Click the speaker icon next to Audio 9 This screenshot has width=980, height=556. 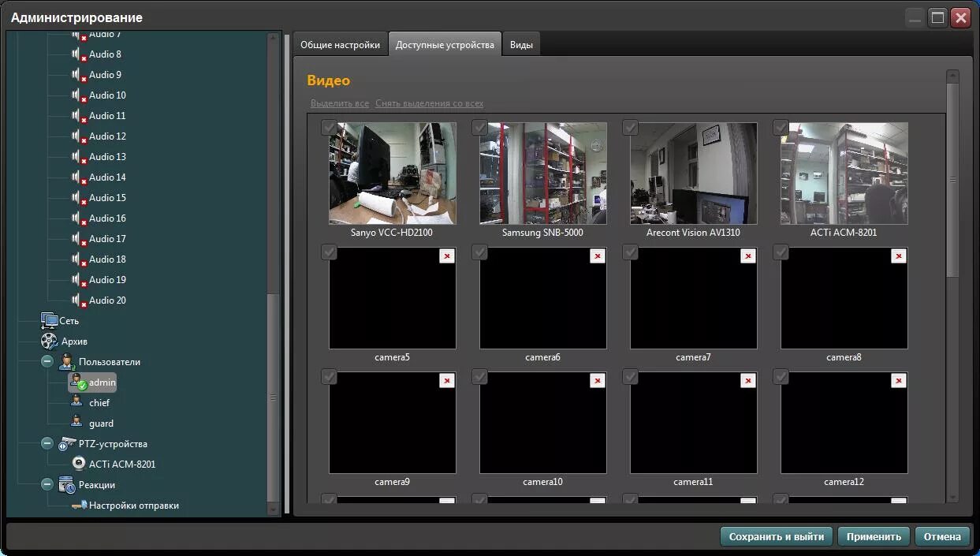coord(78,75)
